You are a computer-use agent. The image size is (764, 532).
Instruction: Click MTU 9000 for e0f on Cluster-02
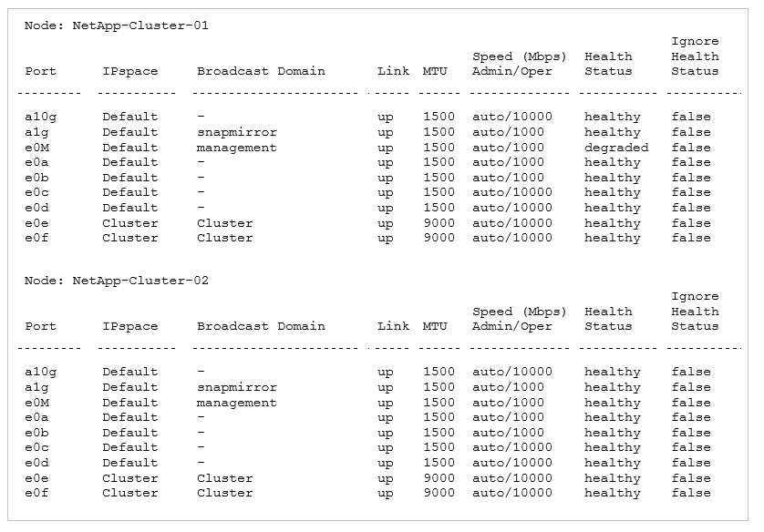(439, 493)
